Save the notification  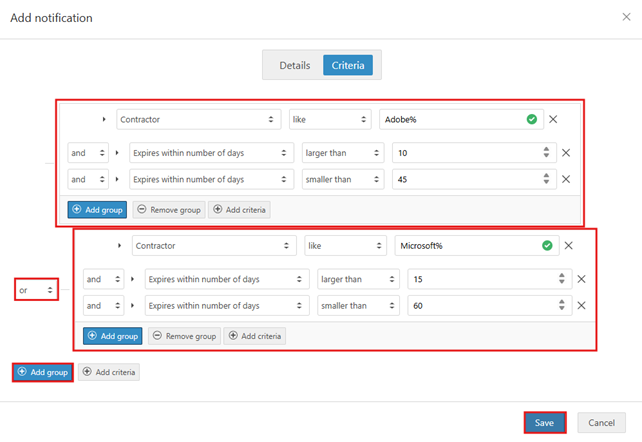(544, 423)
